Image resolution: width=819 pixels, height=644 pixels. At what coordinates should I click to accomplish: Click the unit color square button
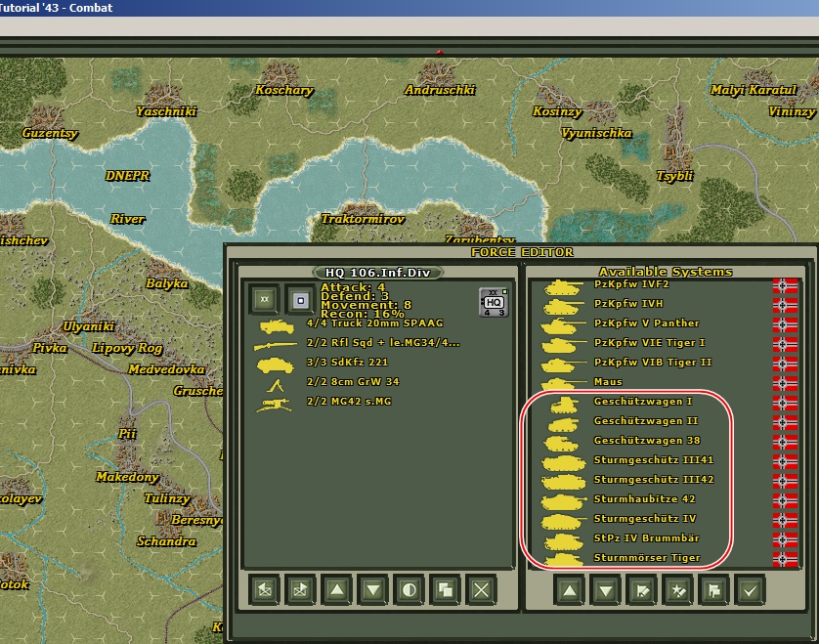click(300, 300)
